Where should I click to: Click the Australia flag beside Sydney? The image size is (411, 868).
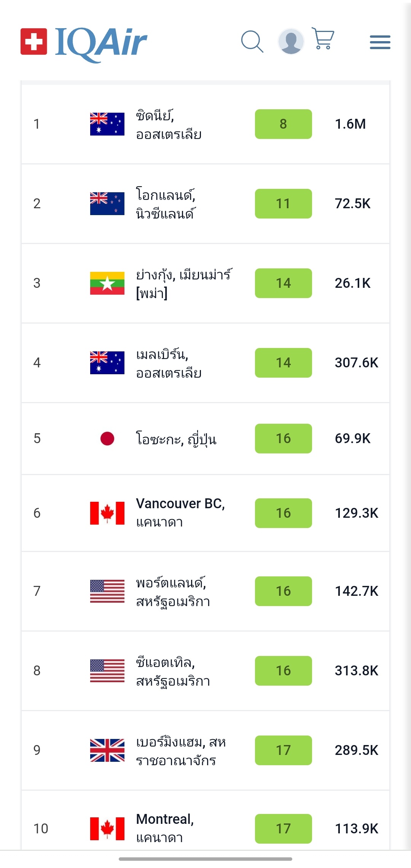(107, 124)
